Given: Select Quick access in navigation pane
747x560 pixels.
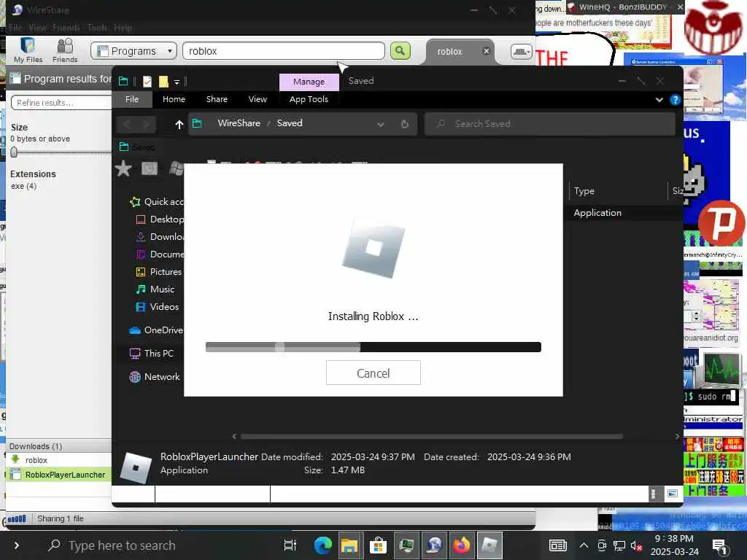Looking at the screenshot, I should [x=157, y=202].
